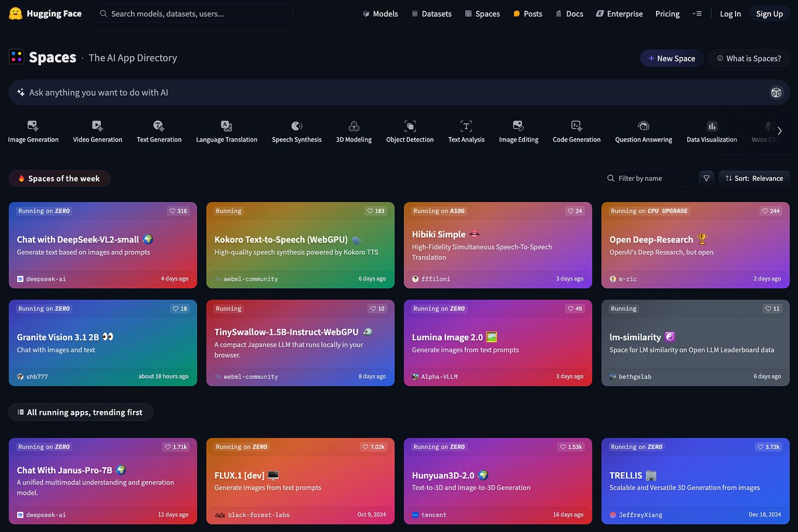Open the What is Spaces? button

(749, 59)
